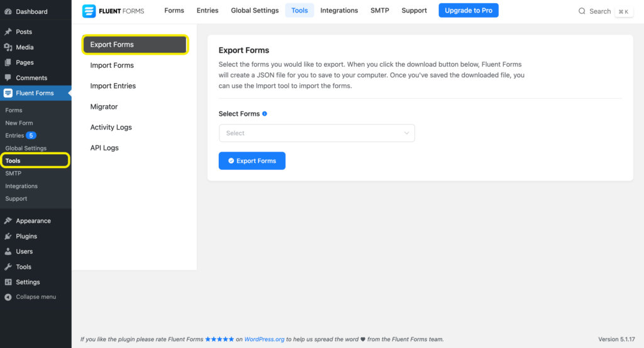644x348 pixels.
Task: Click the Posts pin icon
Action: pyautogui.click(x=8, y=31)
